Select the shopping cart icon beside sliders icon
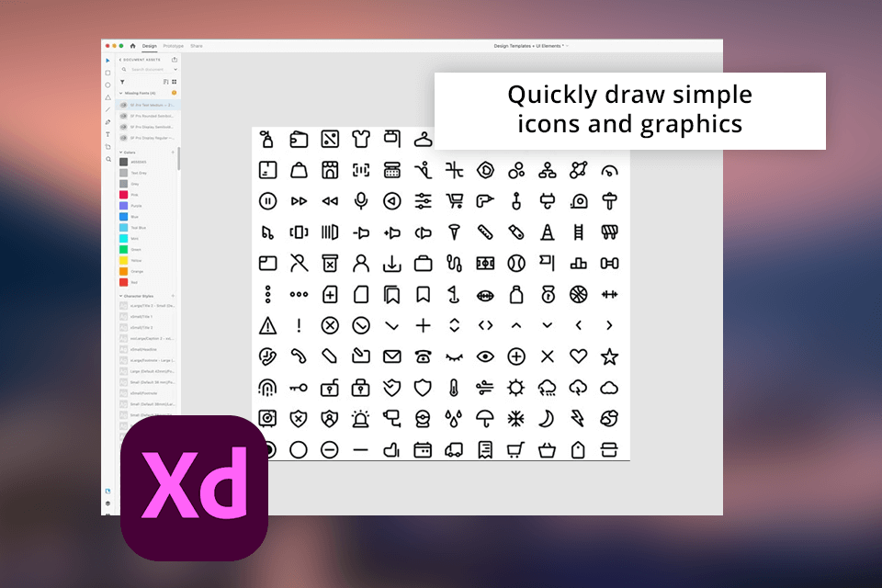 click(x=455, y=201)
